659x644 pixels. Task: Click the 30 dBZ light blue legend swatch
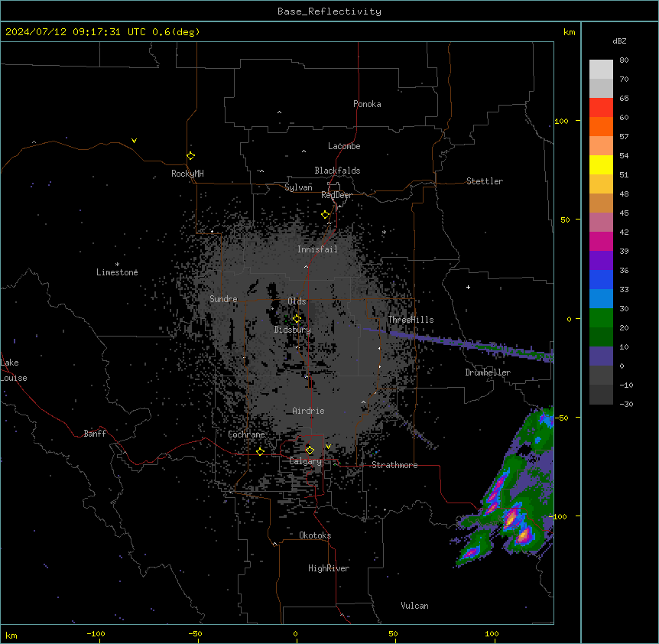[x=601, y=298]
